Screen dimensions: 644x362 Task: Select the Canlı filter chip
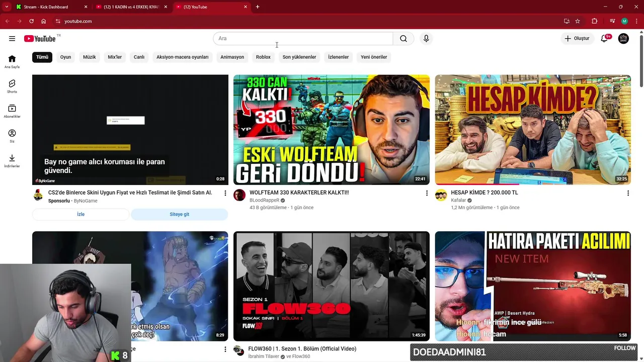click(139, 57)
